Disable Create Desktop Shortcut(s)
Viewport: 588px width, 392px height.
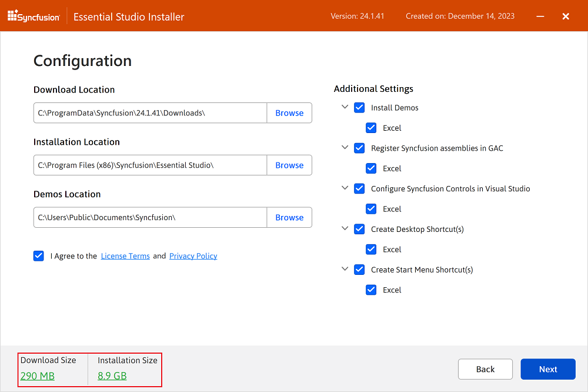click(359, 229)
